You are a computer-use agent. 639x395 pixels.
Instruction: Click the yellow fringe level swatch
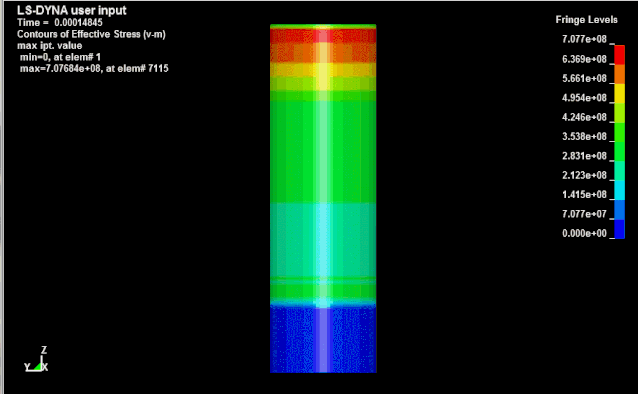coord(619,93)
